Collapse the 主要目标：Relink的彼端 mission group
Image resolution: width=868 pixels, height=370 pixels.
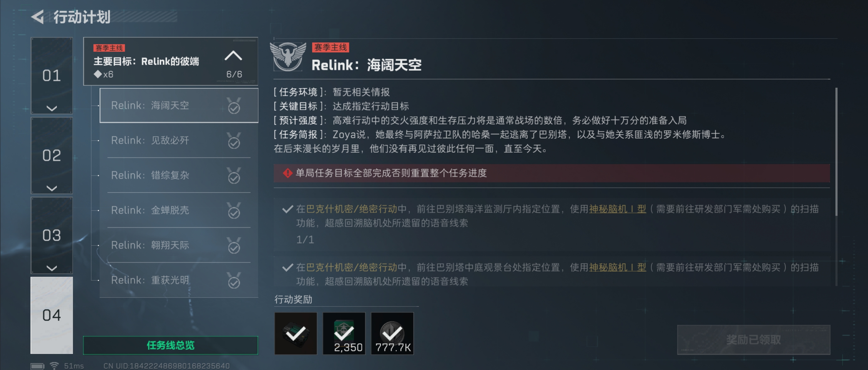click(233, 56)
